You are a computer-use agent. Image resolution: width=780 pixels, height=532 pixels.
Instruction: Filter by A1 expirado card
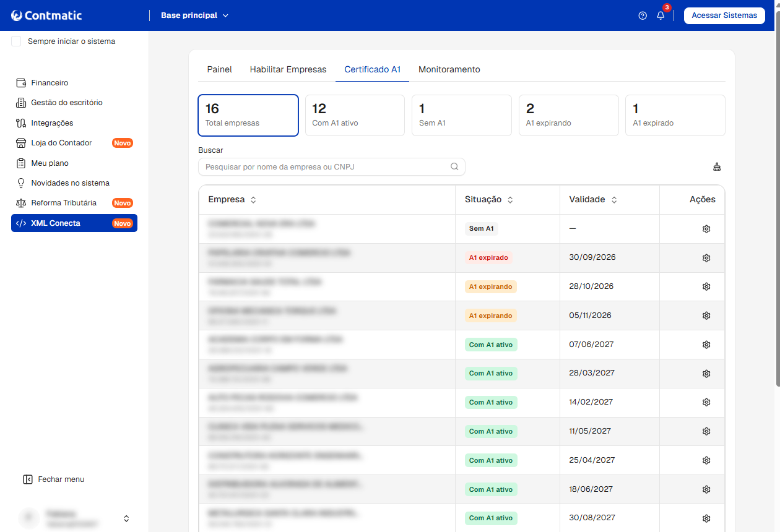(675, 115)
